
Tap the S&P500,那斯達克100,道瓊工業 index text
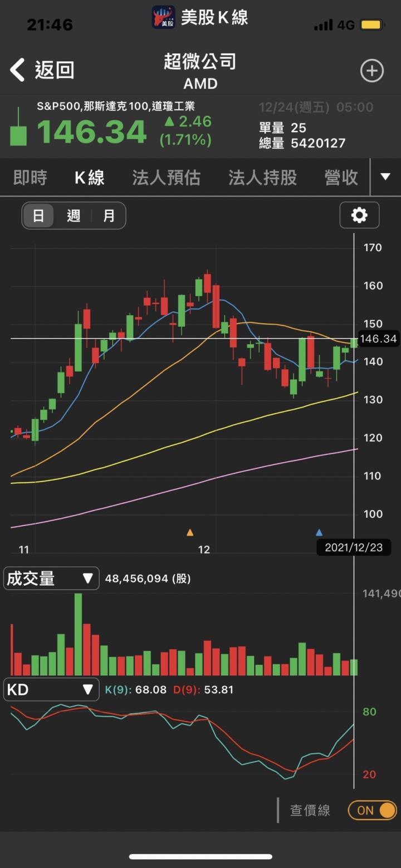click(116, 106)
